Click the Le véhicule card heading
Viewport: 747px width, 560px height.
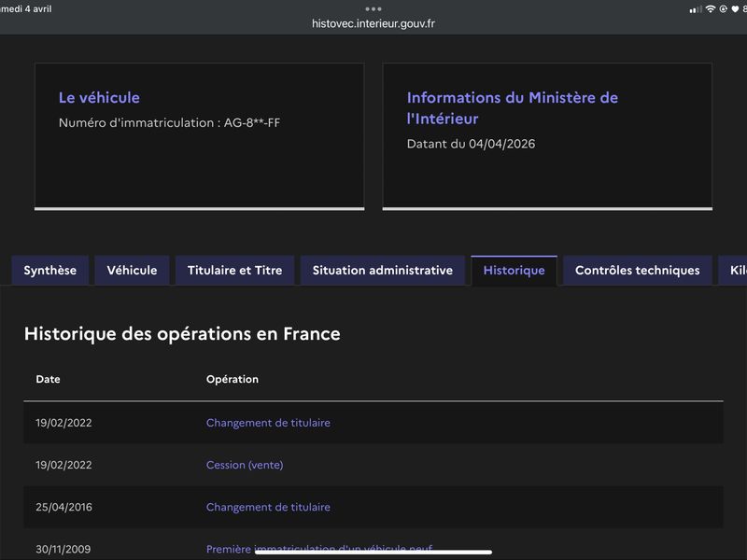(x=99, y=98)
